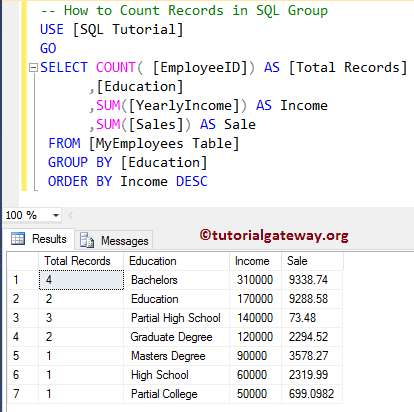Viewport: 414px width, 412px height.
Task: Click the Messages document icon
Action: [x=87, y=240]
